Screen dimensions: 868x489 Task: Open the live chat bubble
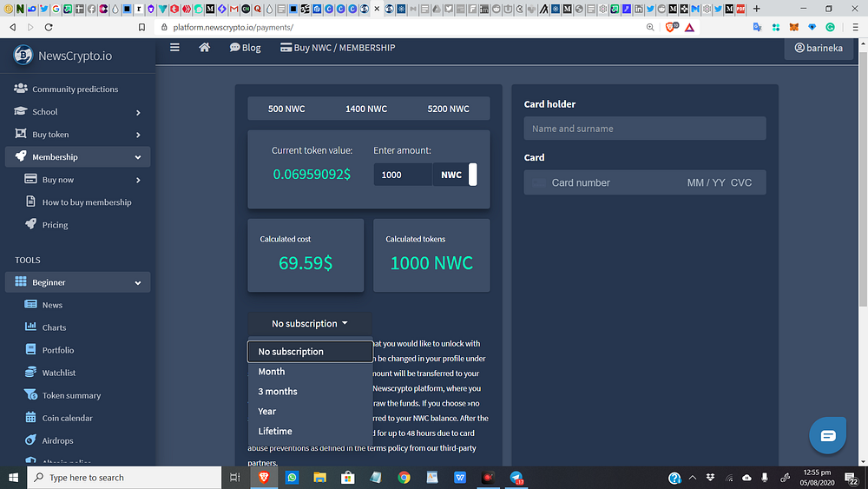pos(827,436)
